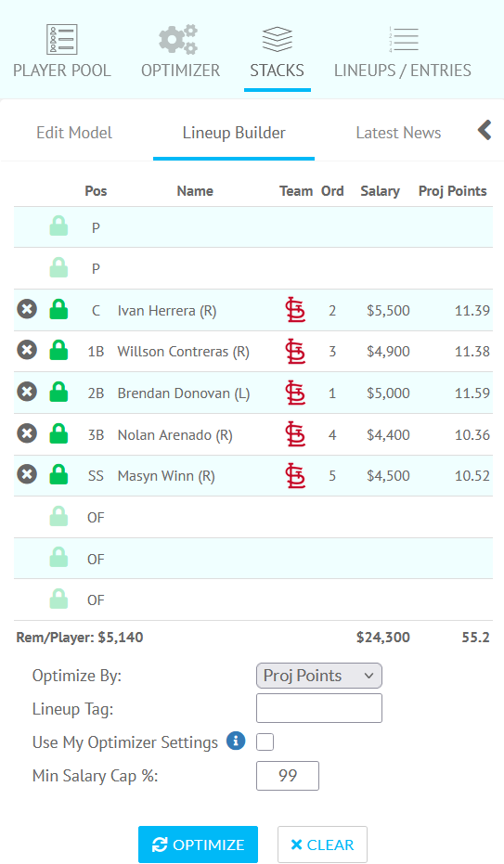
Task: Open the Player Pool section icon
Action: [x=61, y=39]
